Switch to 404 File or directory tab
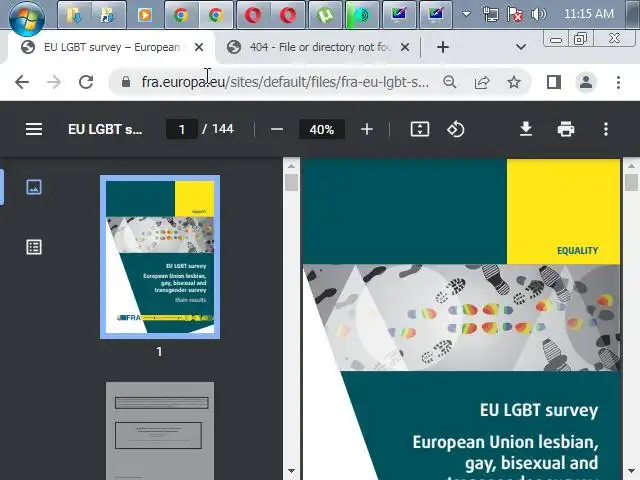This screenshot has width=640, height=480. tap(320, 47)
